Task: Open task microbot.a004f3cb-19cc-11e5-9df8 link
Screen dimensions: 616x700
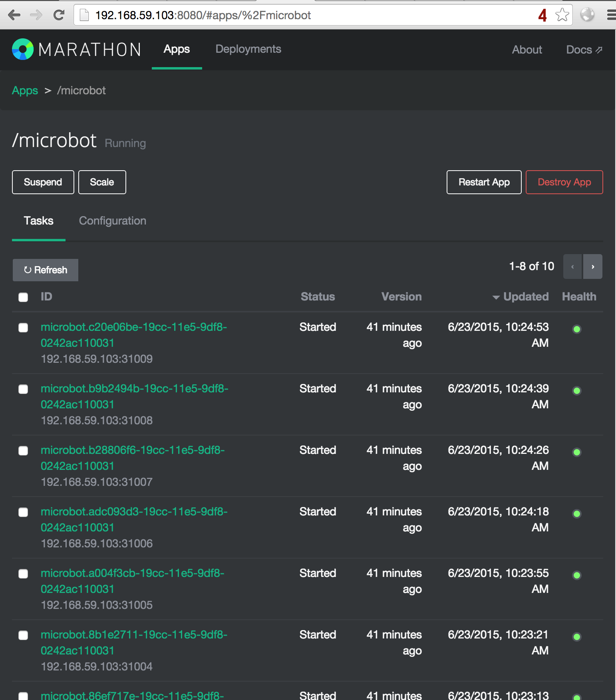Action: pos(133,581)
